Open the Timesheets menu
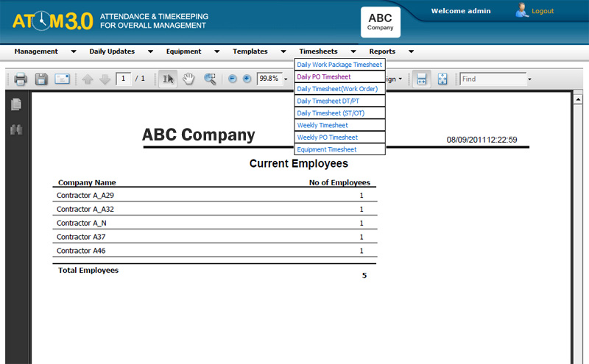This screenshot has height=364, width=589. pyautogui.click(x=319, y=51)
